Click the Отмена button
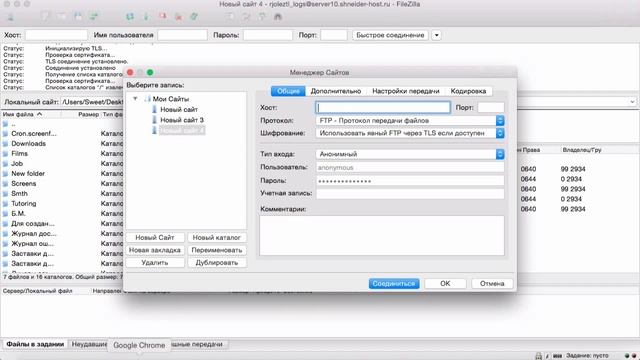This screenshot has height=360, width=640. 492,283
